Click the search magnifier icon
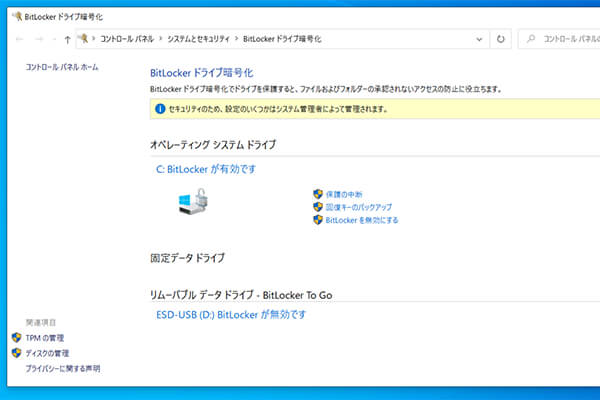Viewport: 600px width, 400px height. point(531,39)
